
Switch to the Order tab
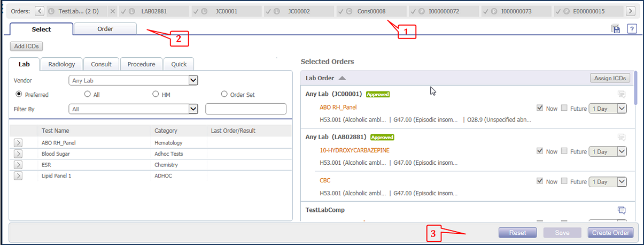[x=105, y=29]
